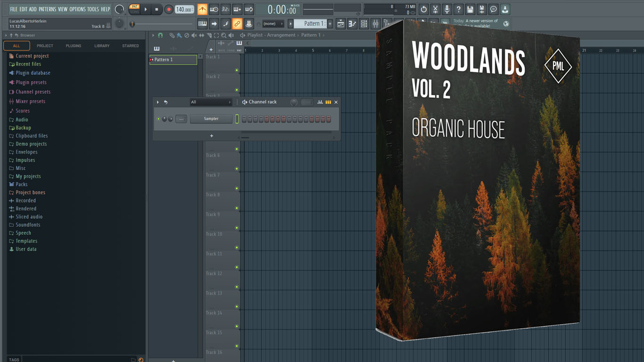Add a new channel with plus button
Viewport: 644px width, 362px height.
point(212,136)
